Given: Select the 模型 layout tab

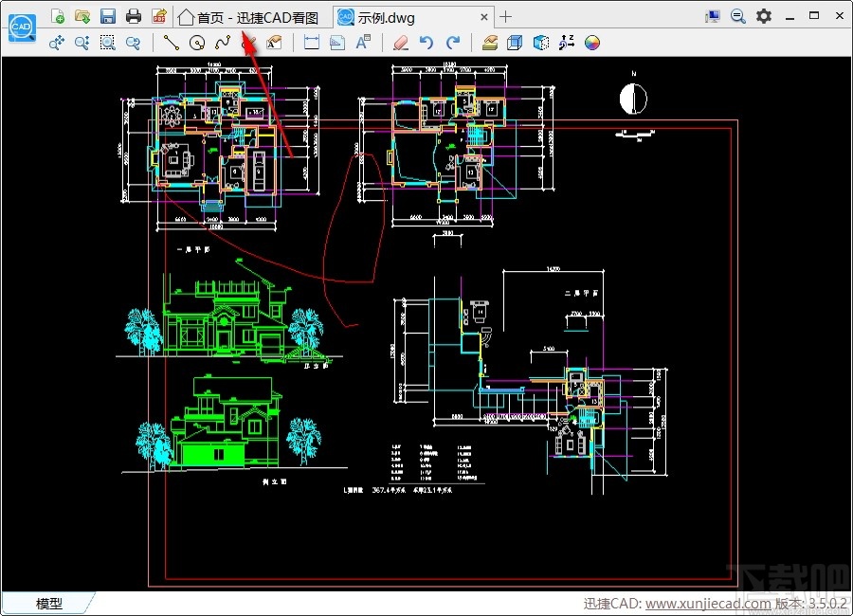Looking at the screenshot, I should tap(49, 603).
